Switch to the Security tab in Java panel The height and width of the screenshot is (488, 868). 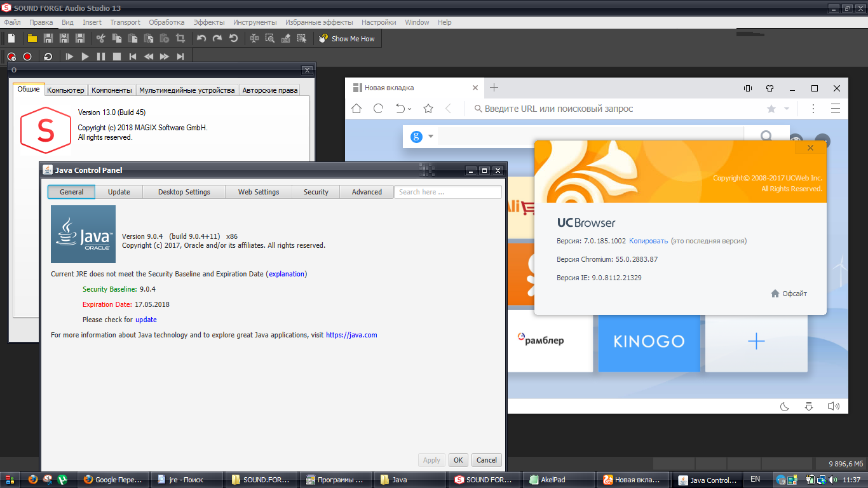[x=316, y=192]
